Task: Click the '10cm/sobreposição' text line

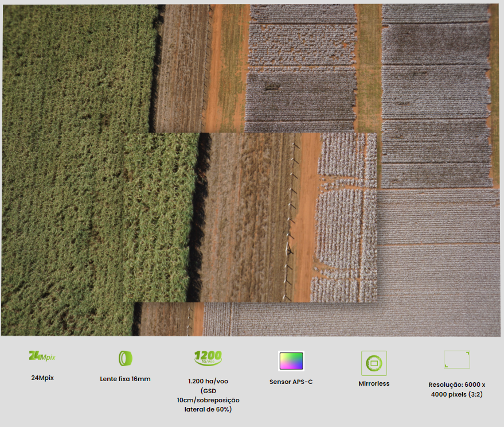Action: point(208,400)
